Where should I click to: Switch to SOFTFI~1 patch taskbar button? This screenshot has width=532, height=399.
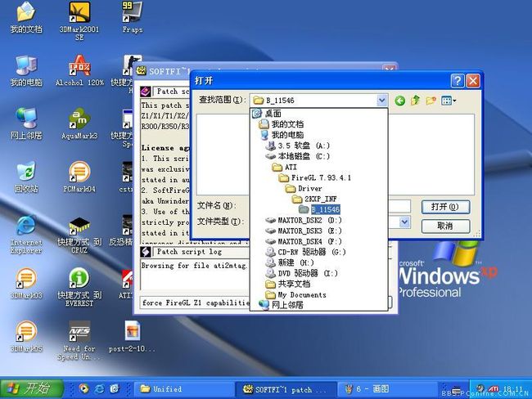(286, 389)
